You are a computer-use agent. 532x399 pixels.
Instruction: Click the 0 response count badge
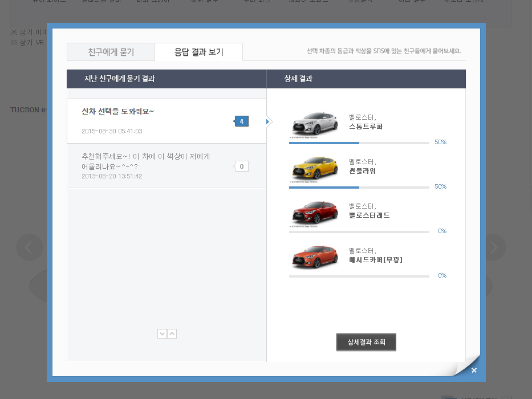[x=242, y=166]
